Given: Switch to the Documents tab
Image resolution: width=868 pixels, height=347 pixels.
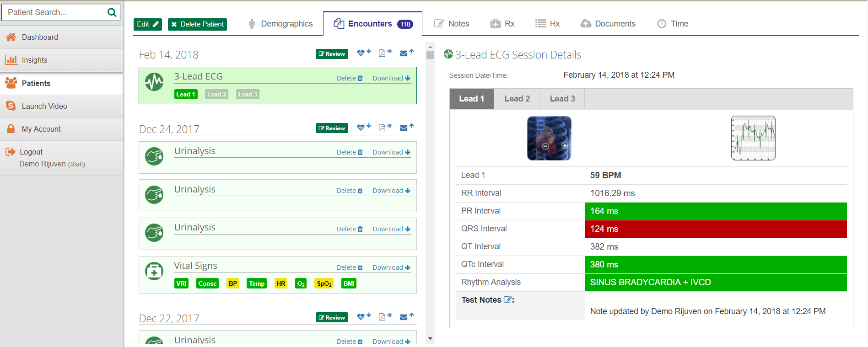Looking at the screenshot, I should 608,24.
